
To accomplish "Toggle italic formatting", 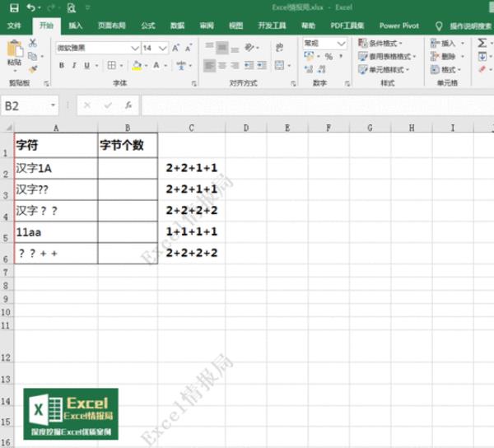I will pyautogui.click(x=74, y=65).
